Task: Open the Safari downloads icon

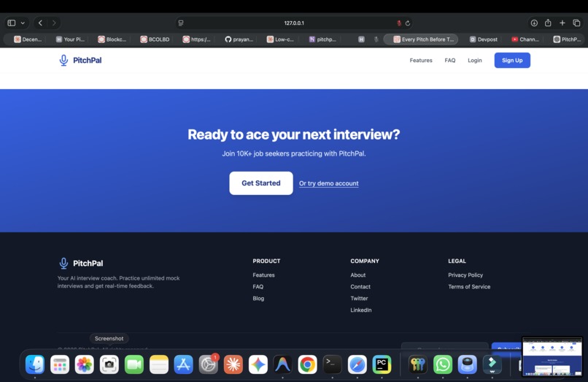Action: [x=534, y=23]
